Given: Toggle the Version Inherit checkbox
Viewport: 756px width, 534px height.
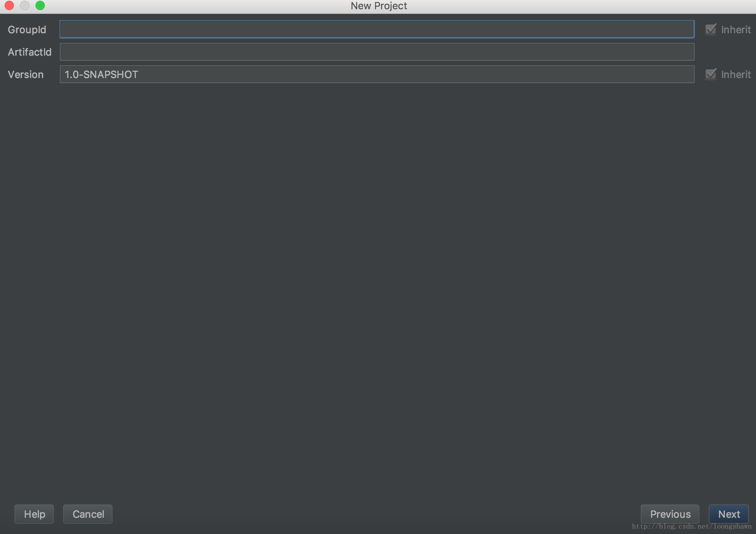Looking at the screenshot, I should coord(712,73).
